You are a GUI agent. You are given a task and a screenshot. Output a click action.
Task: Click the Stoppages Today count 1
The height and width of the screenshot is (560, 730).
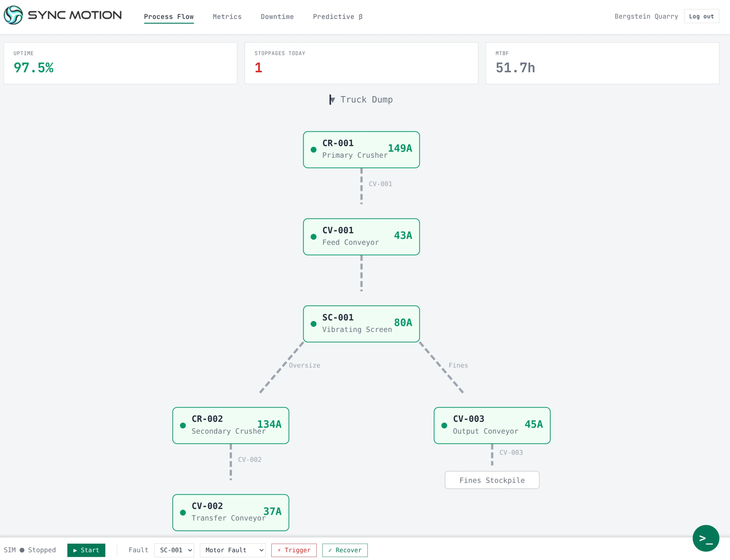(258, 68)
